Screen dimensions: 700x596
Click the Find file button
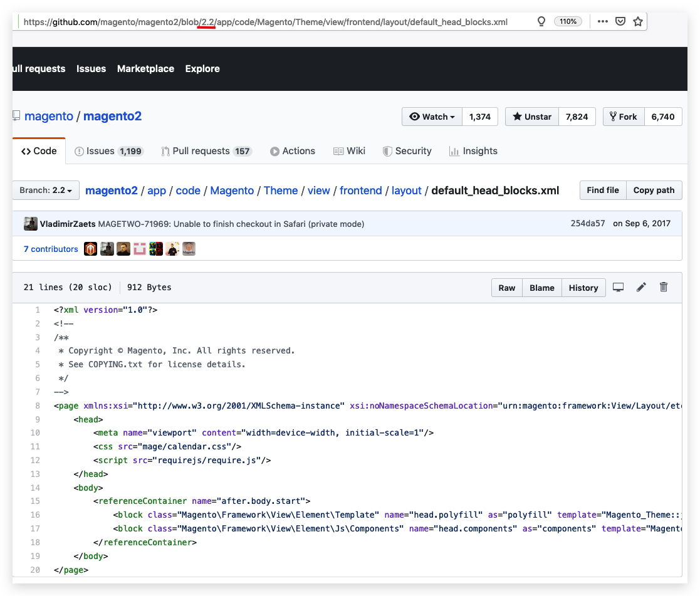(603, 190)
